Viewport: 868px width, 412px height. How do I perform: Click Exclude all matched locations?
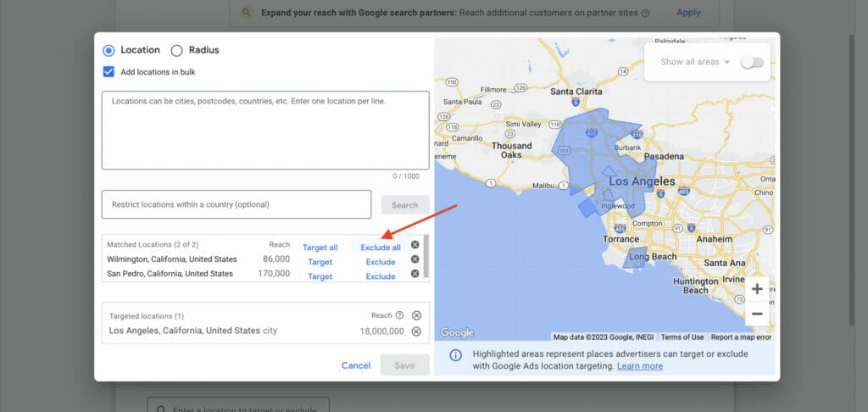click(381, 248)
